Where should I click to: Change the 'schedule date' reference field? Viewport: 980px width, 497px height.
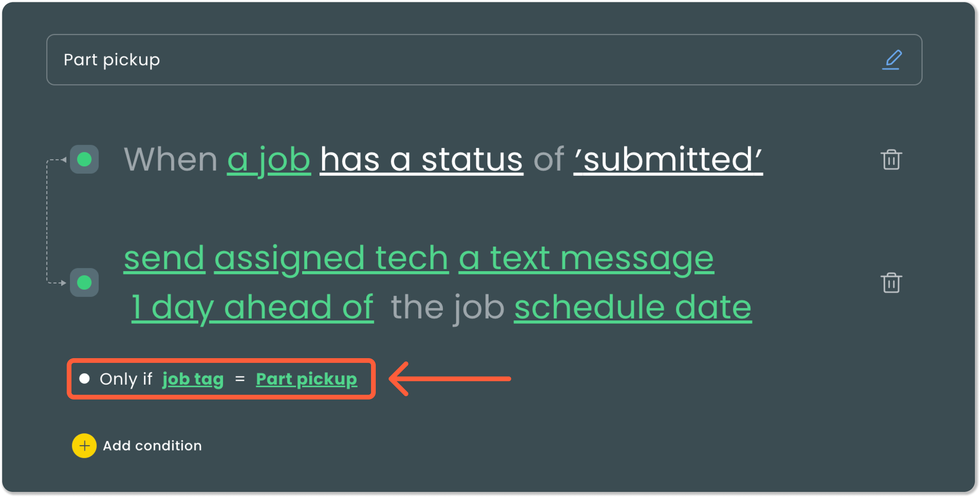click(633, 307)
